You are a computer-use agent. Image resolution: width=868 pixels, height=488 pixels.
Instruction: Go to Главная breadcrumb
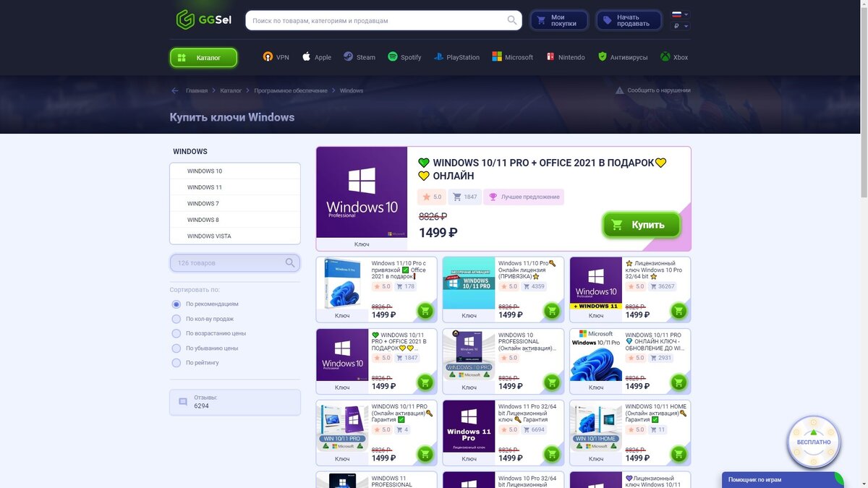197,91
